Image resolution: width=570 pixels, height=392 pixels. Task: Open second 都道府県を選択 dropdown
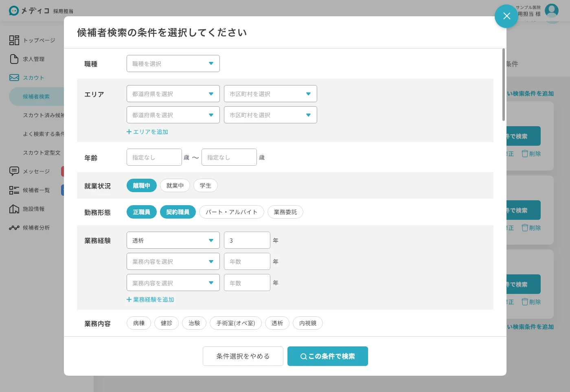[x=173, y=115]
